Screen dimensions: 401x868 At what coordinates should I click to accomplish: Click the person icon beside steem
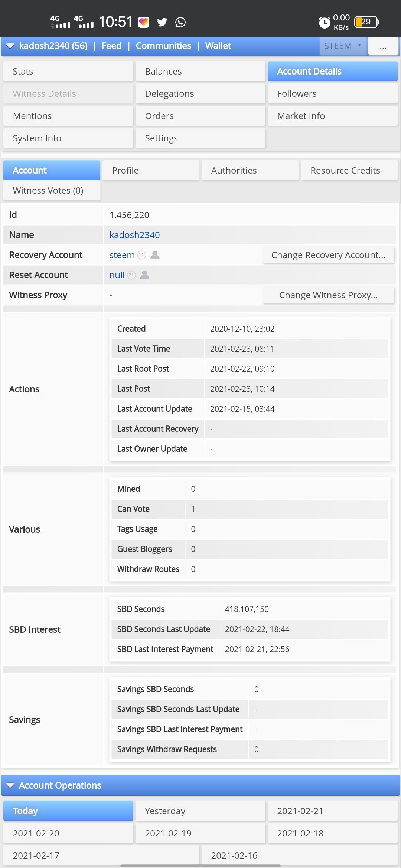155,255
